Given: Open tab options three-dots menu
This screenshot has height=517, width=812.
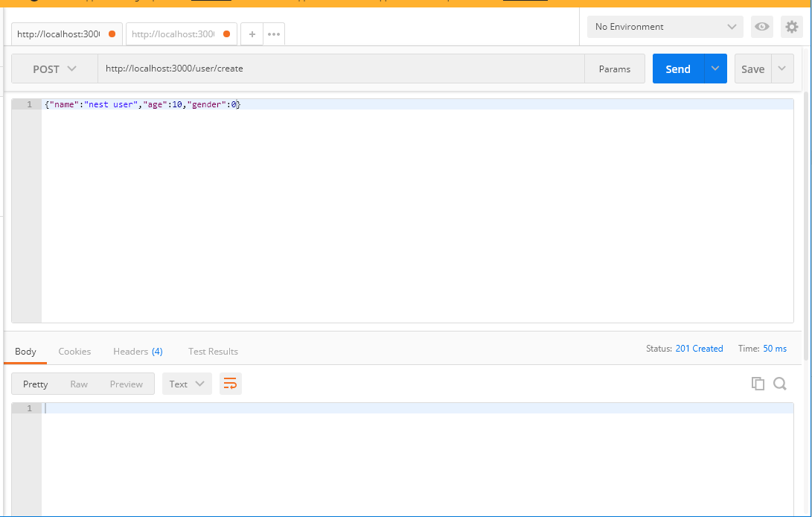Looking at the screenshot, I should (274, 34).
